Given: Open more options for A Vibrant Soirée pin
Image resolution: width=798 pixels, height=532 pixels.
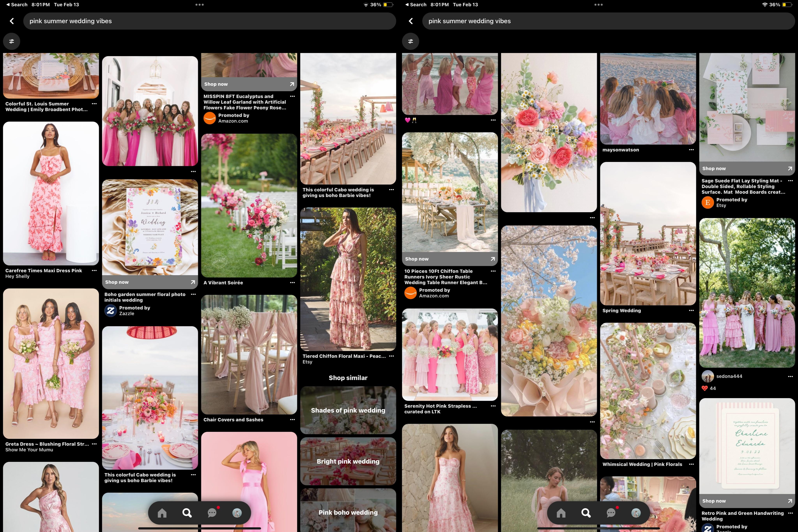Looking at the screenshot, I should (292, 282).
